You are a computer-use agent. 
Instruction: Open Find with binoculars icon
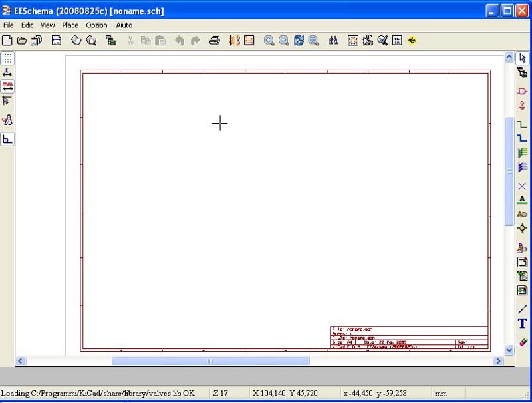(333, 41)
